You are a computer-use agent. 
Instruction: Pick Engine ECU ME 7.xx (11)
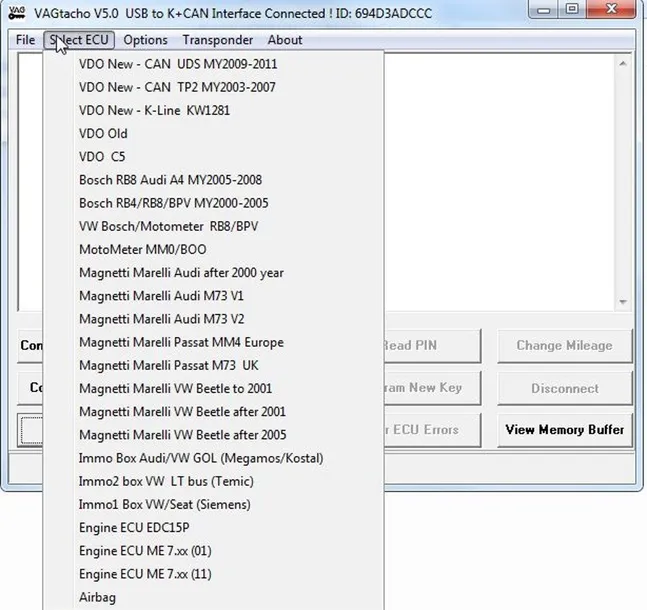[x=145, y=574]
